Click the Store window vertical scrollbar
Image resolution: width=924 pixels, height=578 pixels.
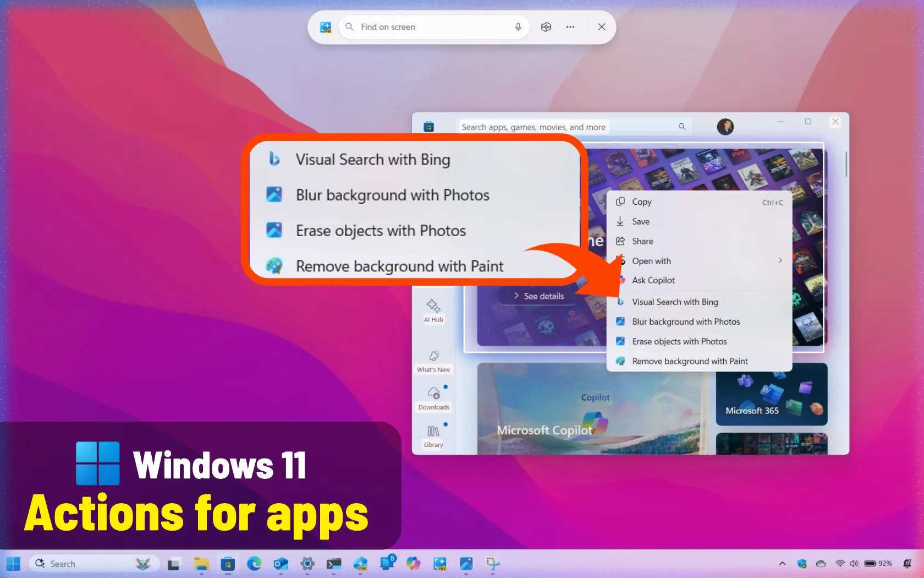846,165
